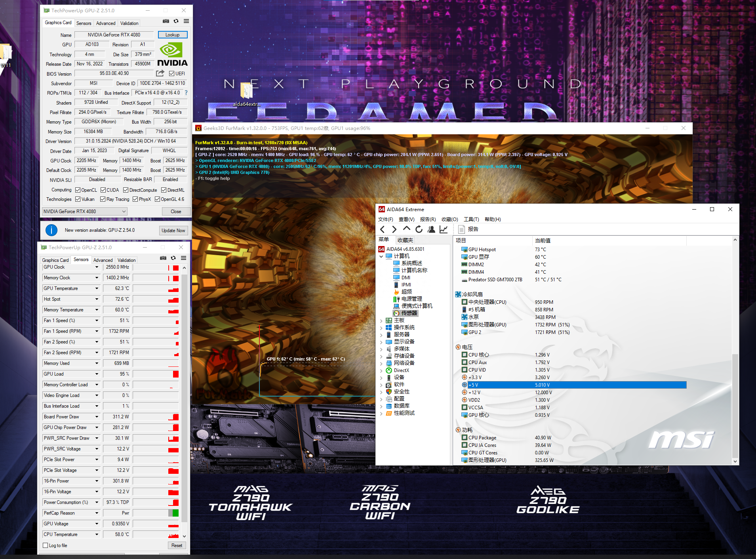Click the BIOS Version field in GPU-Z

point(114,73)
